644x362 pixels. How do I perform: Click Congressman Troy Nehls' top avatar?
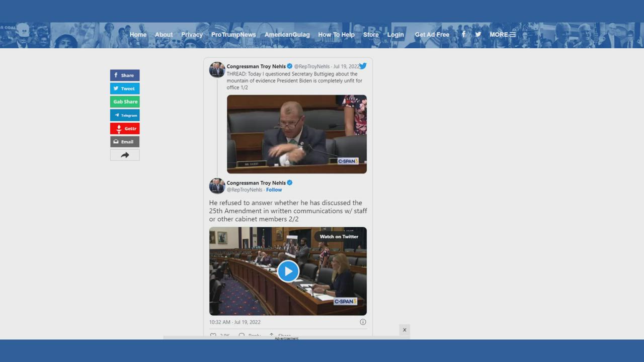[217, 69]
